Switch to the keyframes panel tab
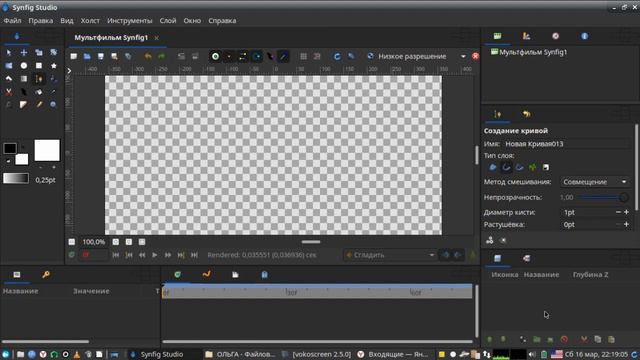The height and width of the screenshot is (360, 640). tap(46, 275)
